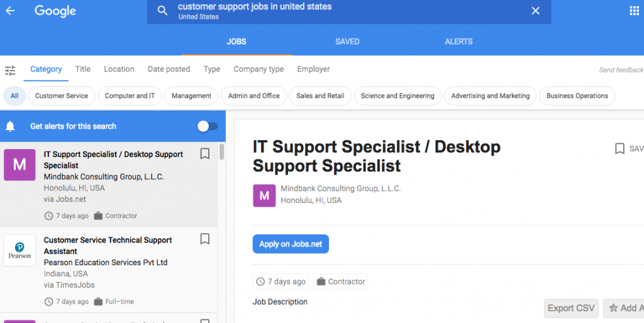
Task: Click in the job search input field
Action: tap(349, 11)
